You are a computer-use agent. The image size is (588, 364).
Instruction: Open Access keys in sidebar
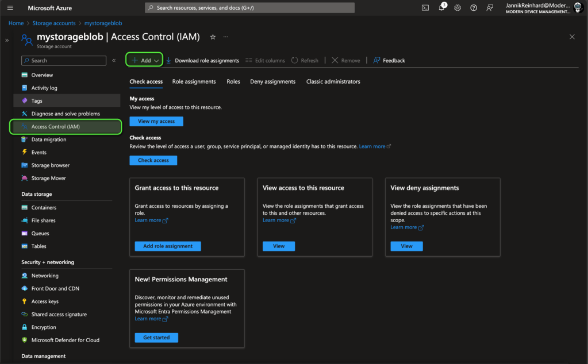pos(45,301)
